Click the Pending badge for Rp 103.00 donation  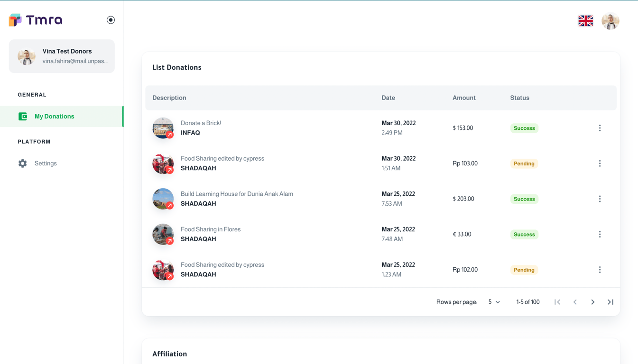tap(524, 164)
